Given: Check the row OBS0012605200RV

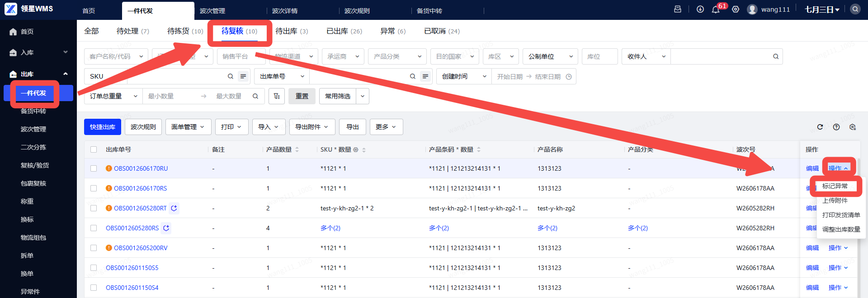Looking at the screenshot, I should tap(94, 248).
